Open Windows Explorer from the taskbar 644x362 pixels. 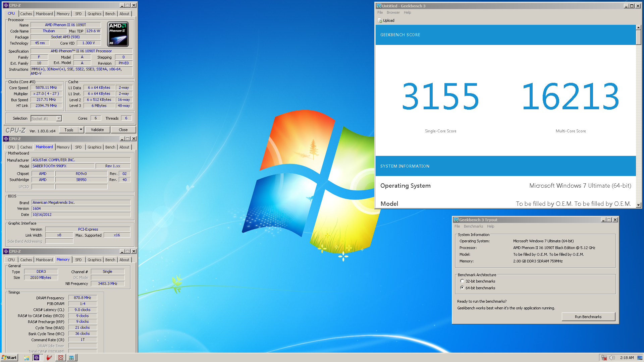coord(26,358)
